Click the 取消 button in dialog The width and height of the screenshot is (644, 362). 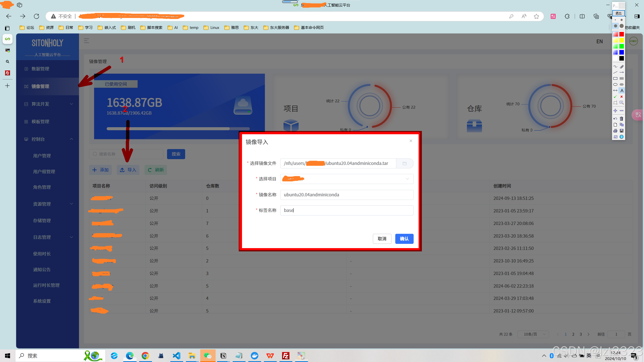(382, 239)
